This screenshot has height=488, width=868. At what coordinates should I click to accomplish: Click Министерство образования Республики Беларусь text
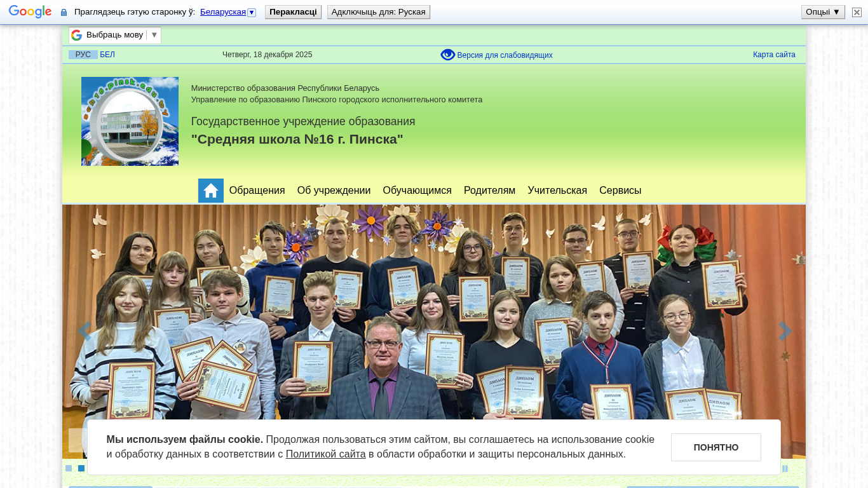click(x=285, y=88)
